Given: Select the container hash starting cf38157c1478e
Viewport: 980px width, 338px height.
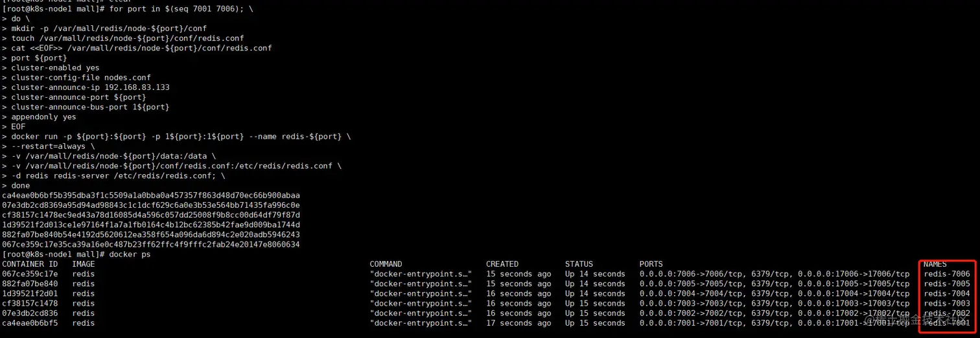Looking at the screenshot, I should 151,215.
